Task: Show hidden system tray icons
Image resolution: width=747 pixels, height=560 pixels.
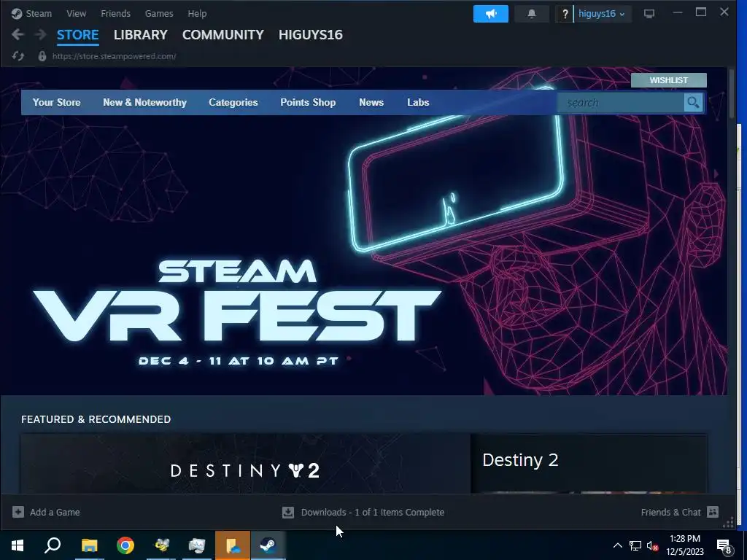Action: tap(617, 545)
